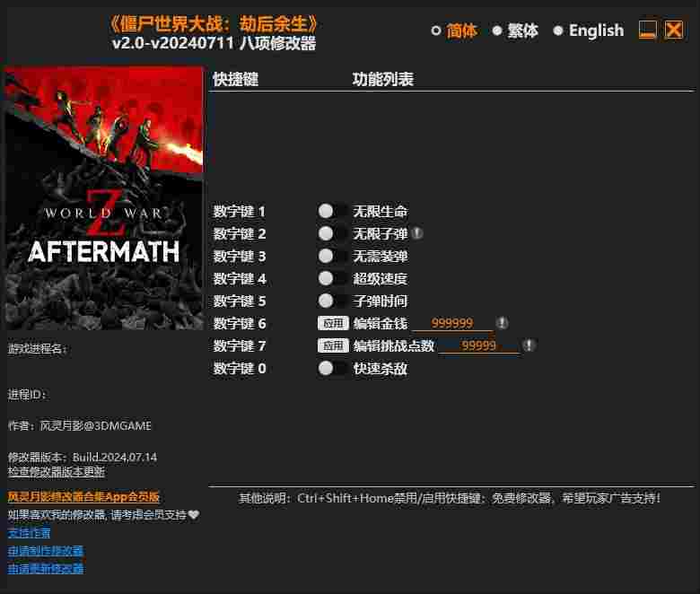The image size is (700, 594).
Task: Open the 检查修改器版本更新 link
Action: tap(57, 472)
